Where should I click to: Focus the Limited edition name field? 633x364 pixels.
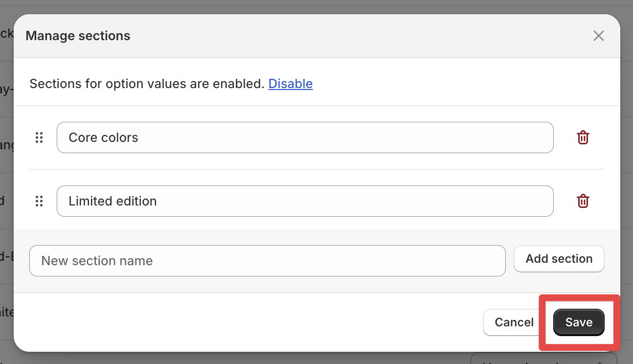tap(305, 201)
